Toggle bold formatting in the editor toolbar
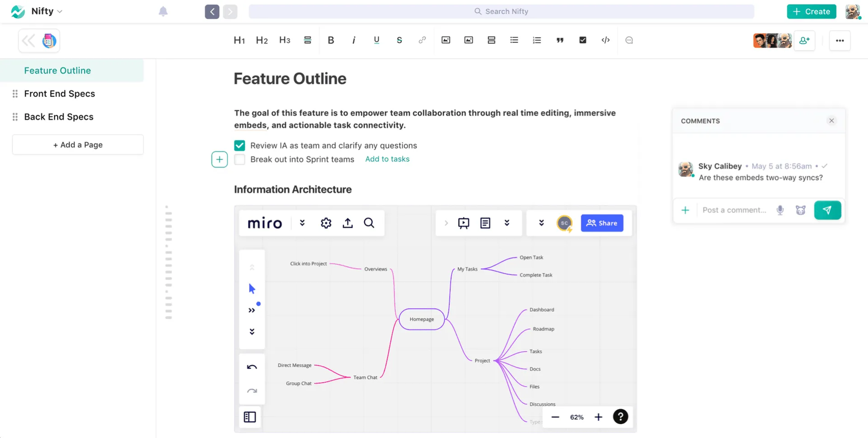 (x=331, y=40)
